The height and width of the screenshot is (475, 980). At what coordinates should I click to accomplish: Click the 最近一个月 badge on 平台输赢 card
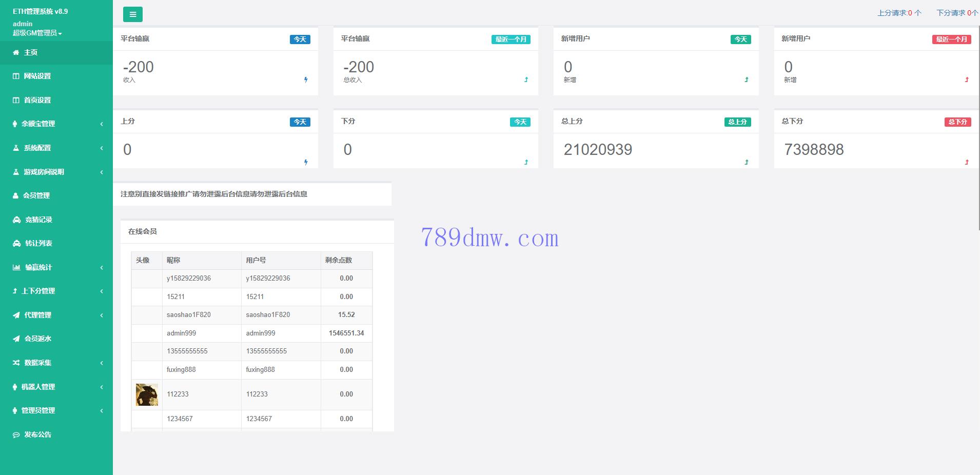click(511, 39)
